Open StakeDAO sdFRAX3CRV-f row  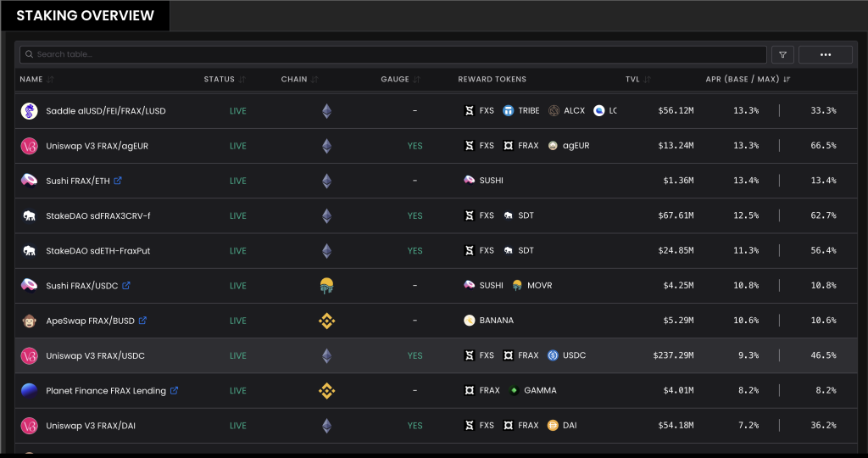437,215
